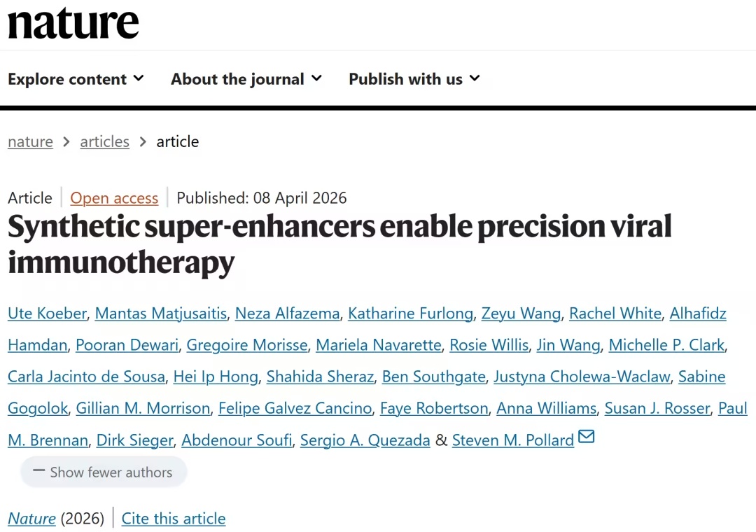Click the corresponding author envelope icon
The height and width of the screenshot is (532, 756).
coord(587,437)
